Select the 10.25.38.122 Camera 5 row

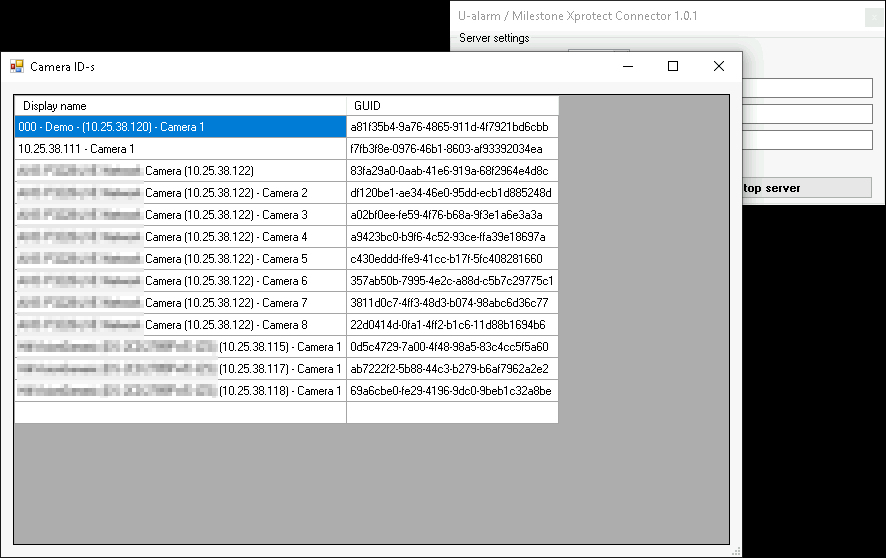(x=180, y=259)
